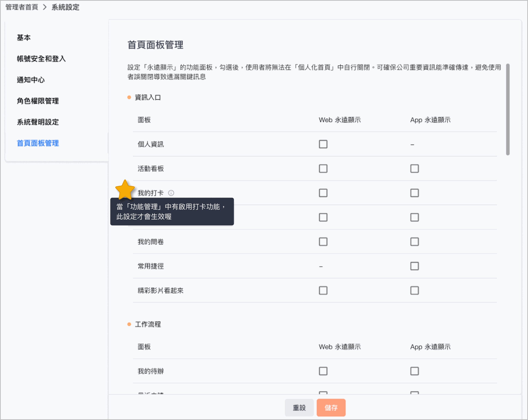Select 角色權限管理 in sidebar
The height and width of the screenshot is (420, 528).
point(38,101)
